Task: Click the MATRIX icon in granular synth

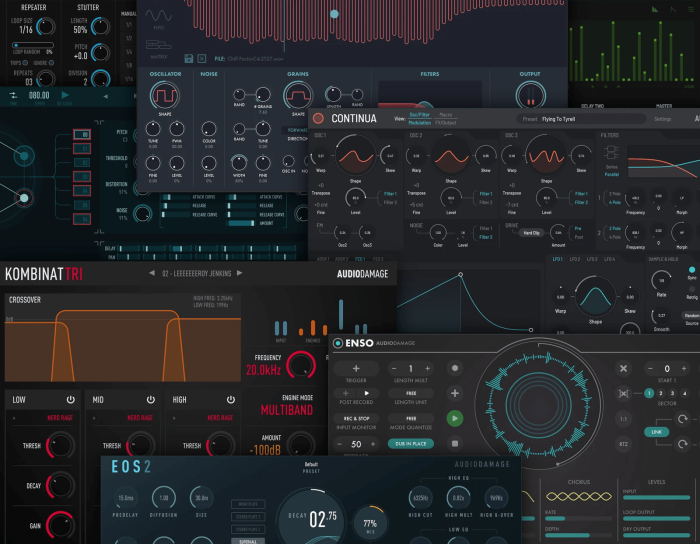Action: (158, 45)
